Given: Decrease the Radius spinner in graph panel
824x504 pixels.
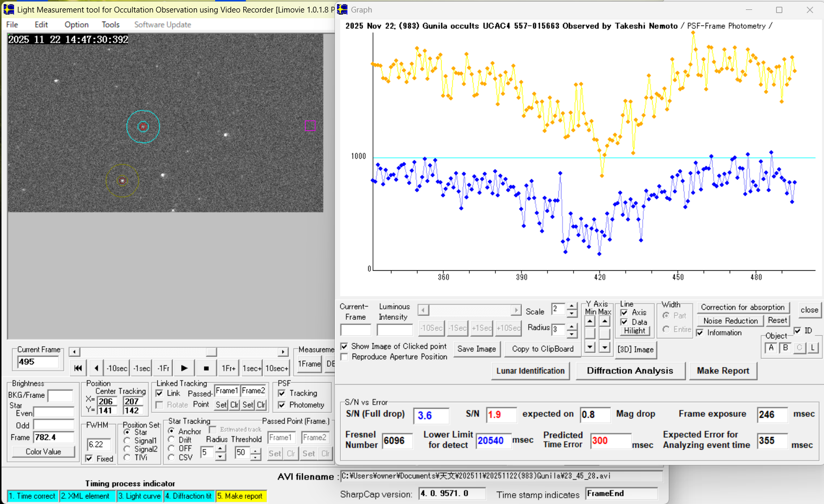Looking at the screenshot, I should coord(572,333).
